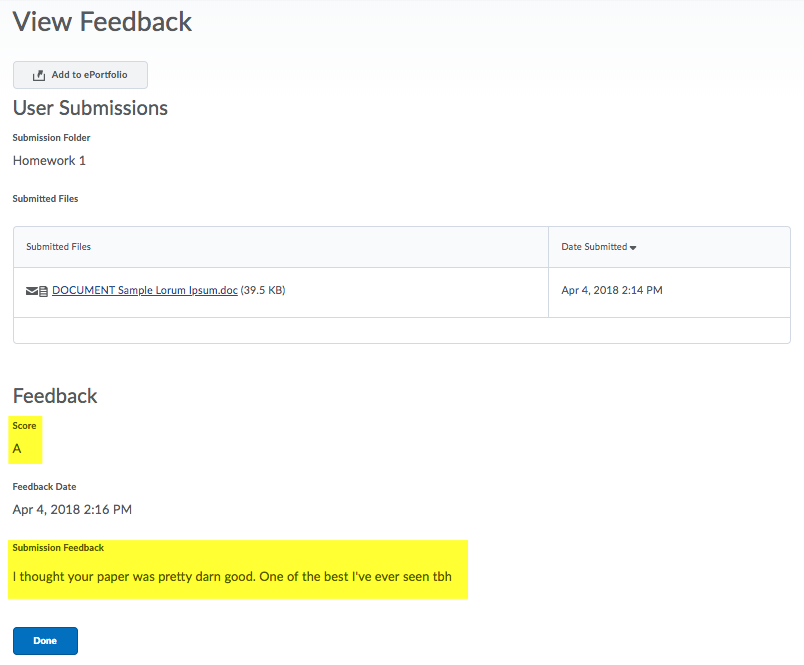Image resolution: width=804 pixels, height=665 pixels.
Task: Click the submission feedback comment text
Action: [238, 577]
